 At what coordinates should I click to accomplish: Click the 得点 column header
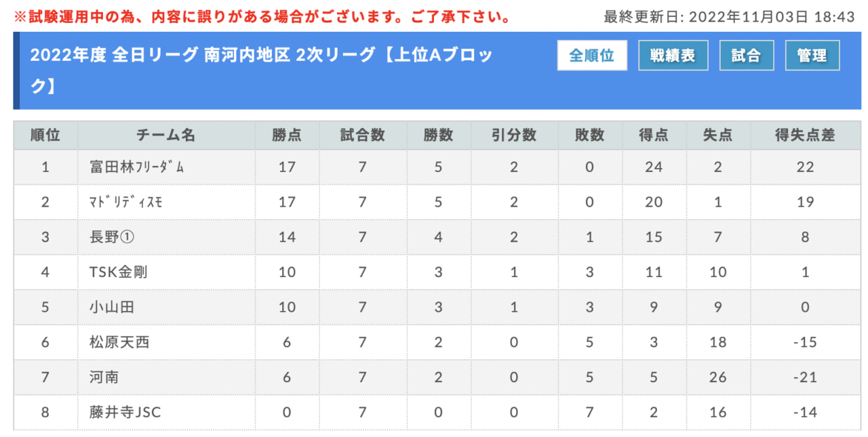pyautogui.click(x=654, y=136)
